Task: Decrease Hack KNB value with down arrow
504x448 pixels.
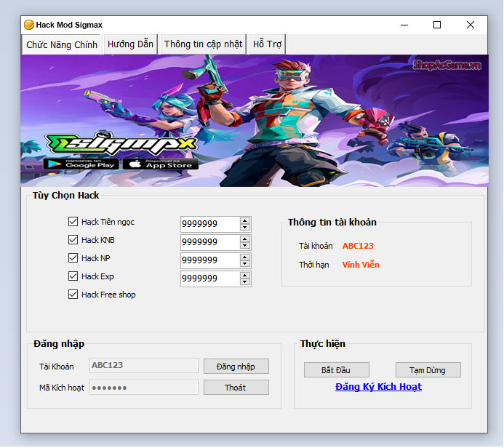Action: (x=245, y=246)
